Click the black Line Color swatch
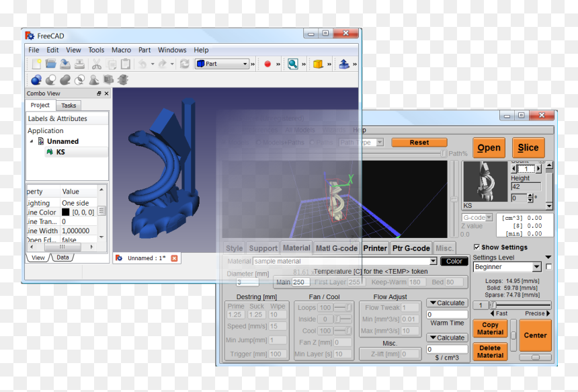Viewport: 578px width, 392px height. click(66, 212)
